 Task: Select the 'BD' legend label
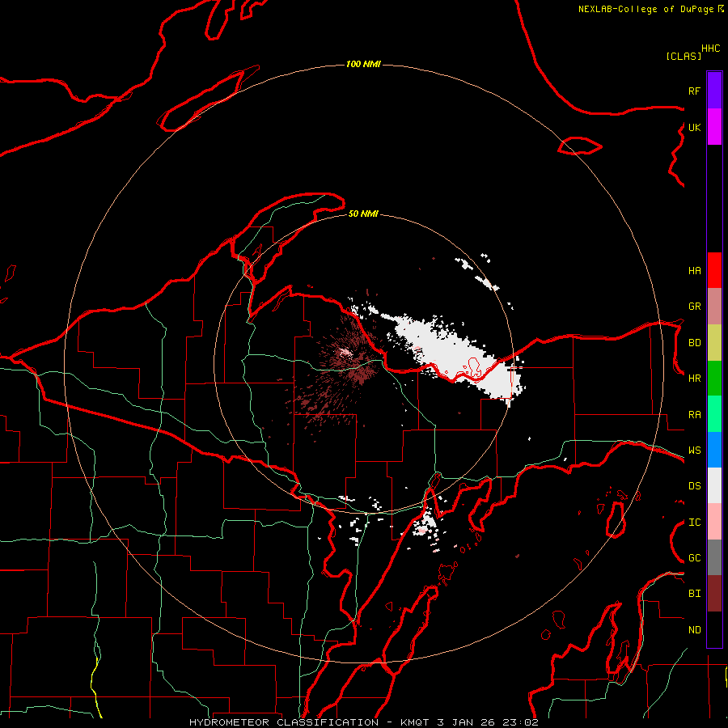point(694,343)
